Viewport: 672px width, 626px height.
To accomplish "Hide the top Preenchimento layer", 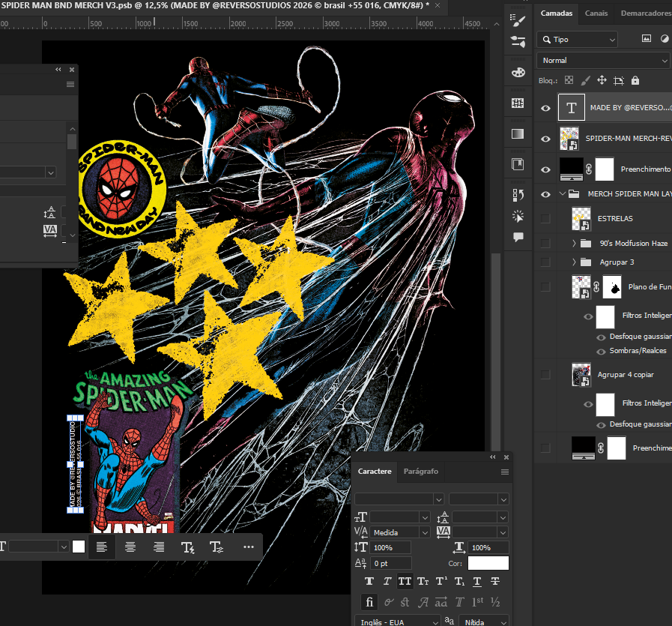I will pos(545,169).
